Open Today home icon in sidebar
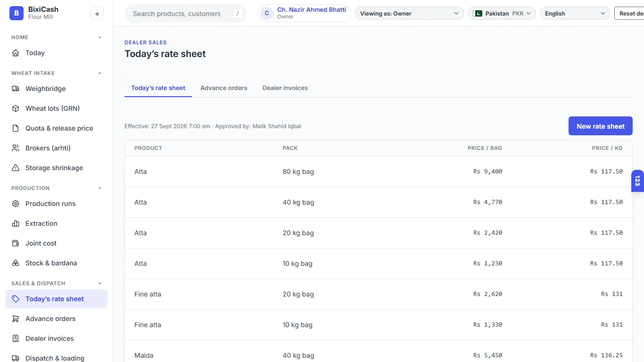 pos(16,53)
